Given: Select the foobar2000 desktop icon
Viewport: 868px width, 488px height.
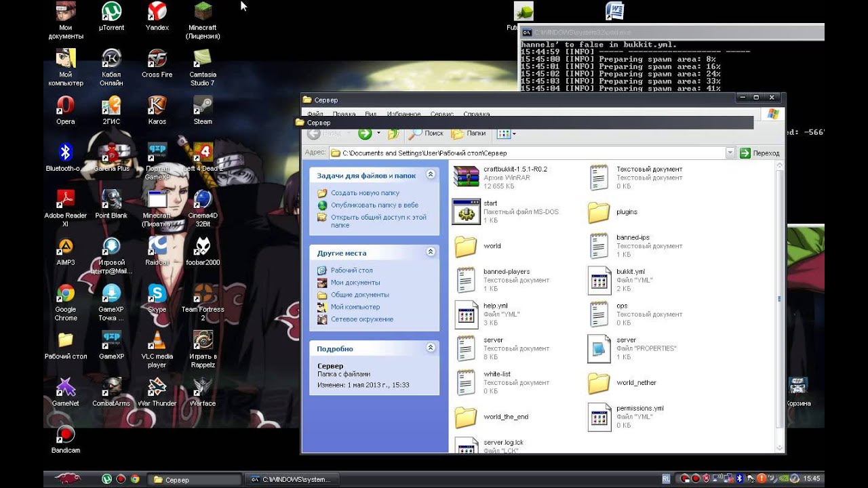Looking at the screenshot, I should (x=203, y=251).
